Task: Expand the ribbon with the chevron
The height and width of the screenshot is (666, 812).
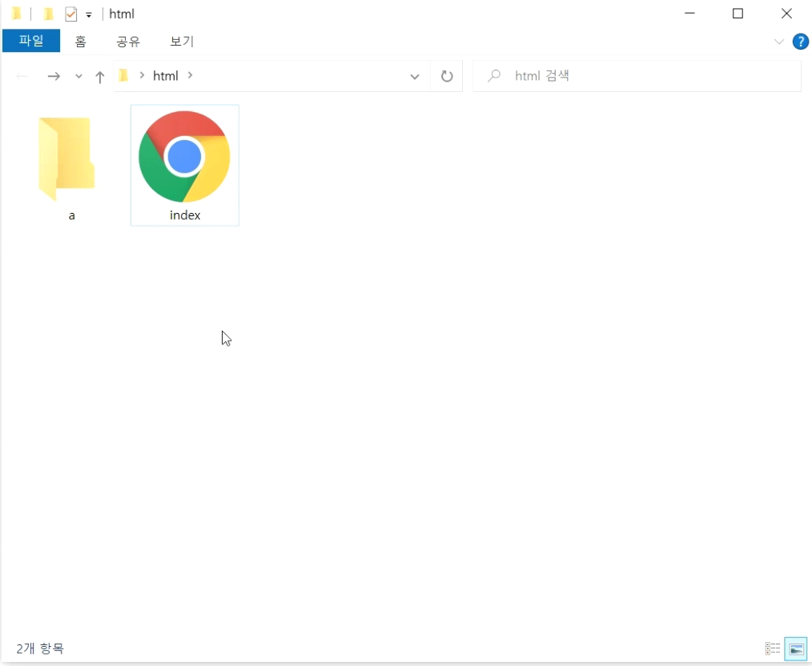Action: (779, 42)
